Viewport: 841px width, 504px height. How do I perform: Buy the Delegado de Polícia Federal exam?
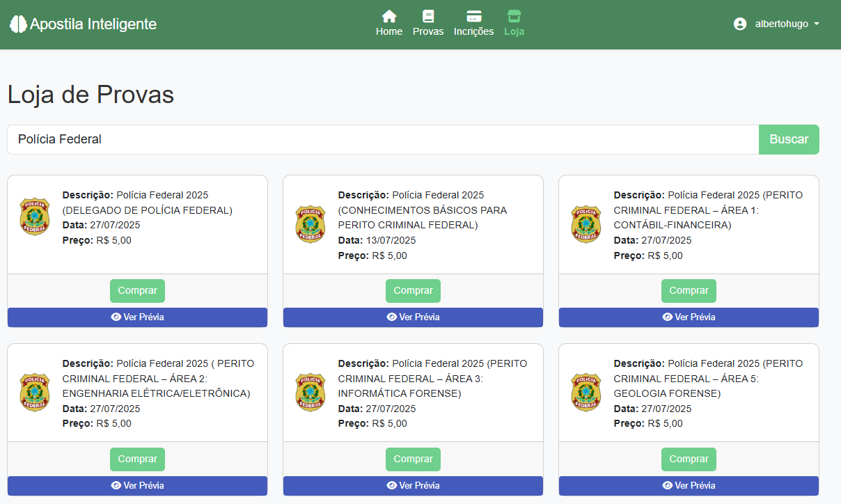tap(137, 291)
